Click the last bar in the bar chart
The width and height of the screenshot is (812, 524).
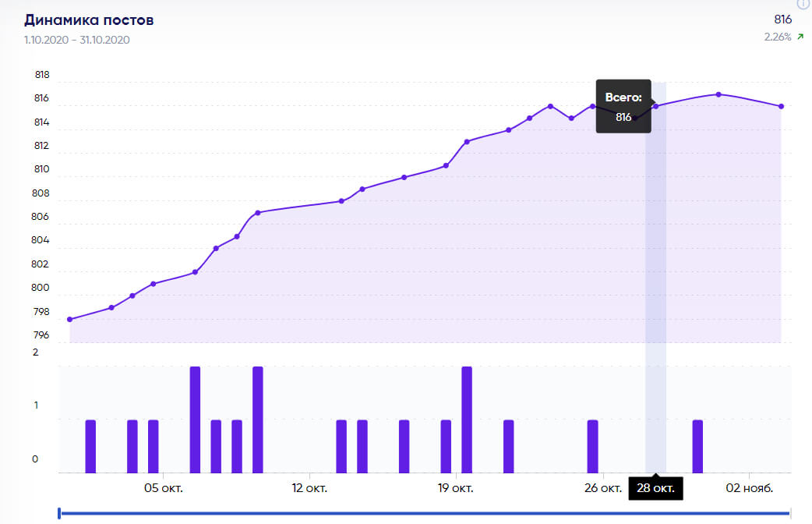[697, 446]
